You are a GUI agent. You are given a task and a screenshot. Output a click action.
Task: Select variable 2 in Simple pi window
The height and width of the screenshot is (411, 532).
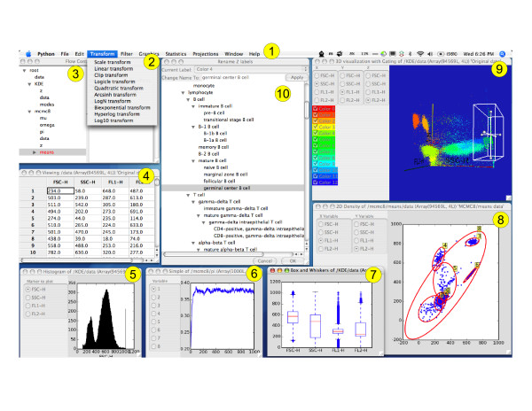(153, 297)
